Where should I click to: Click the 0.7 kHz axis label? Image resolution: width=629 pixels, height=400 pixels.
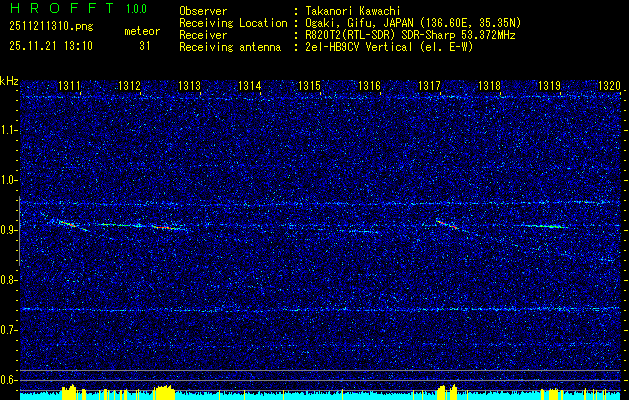point(7,330)
